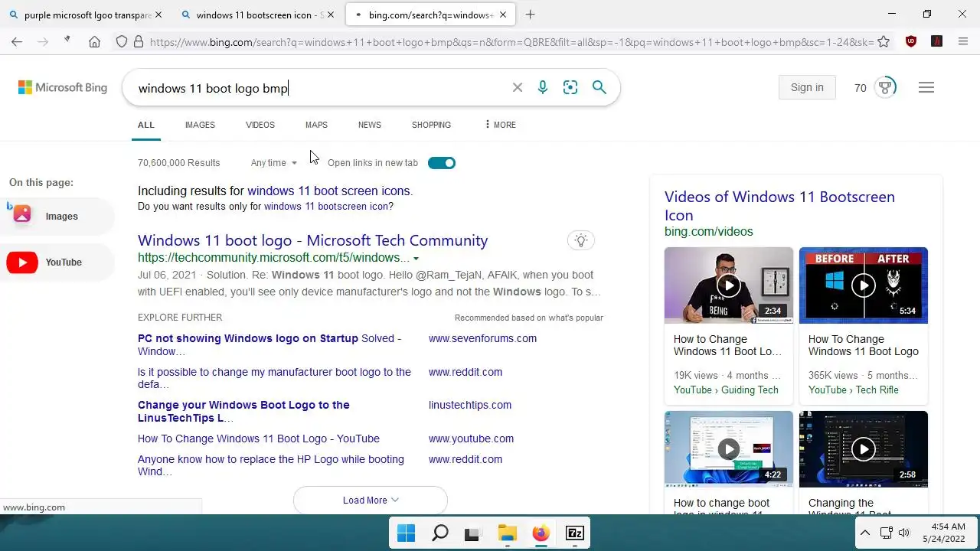Open Windows Start menu

click(x=407, y=533)
